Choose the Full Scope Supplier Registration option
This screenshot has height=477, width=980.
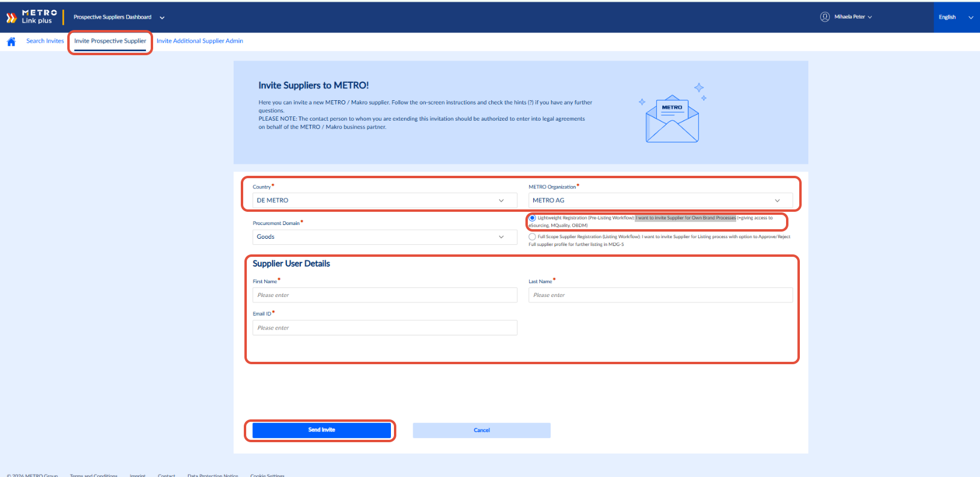[x=532, y=237]
